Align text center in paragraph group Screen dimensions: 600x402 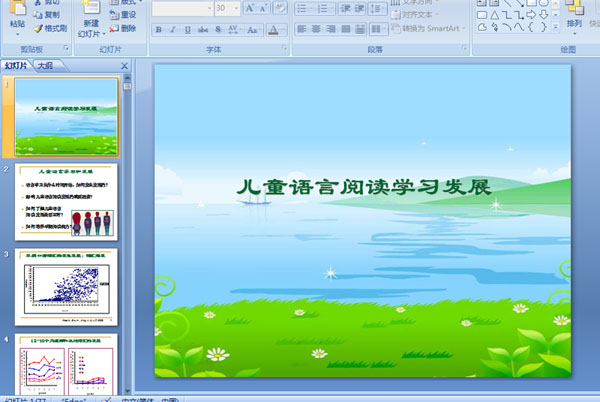(x=316, y=29)
